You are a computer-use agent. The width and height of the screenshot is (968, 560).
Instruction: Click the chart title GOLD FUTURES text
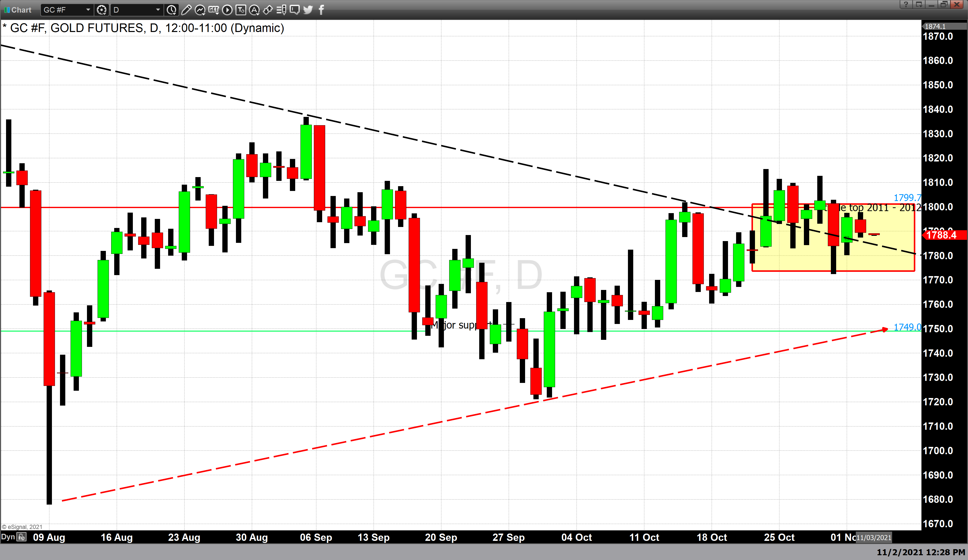97,28
